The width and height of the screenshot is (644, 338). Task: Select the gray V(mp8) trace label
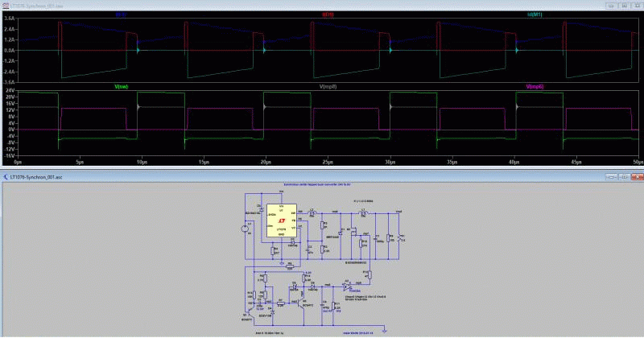(328, 87)
